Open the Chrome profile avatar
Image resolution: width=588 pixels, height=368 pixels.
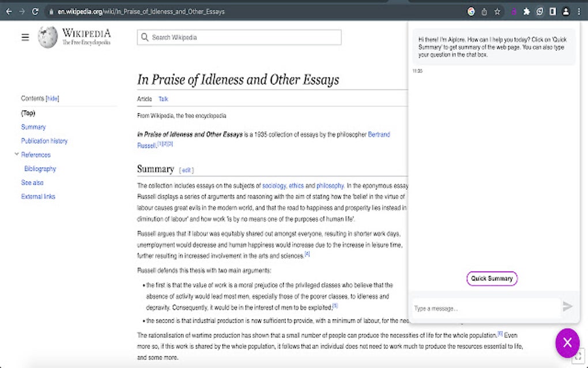(566, 11)
